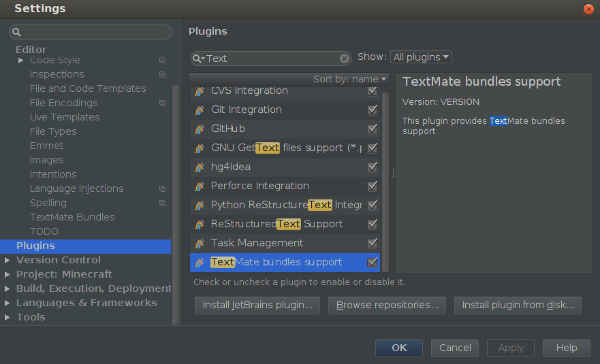The image size is (600, 364).
Task: Uncheck the Git Integration plugin
Action: (x=373, y=110)
